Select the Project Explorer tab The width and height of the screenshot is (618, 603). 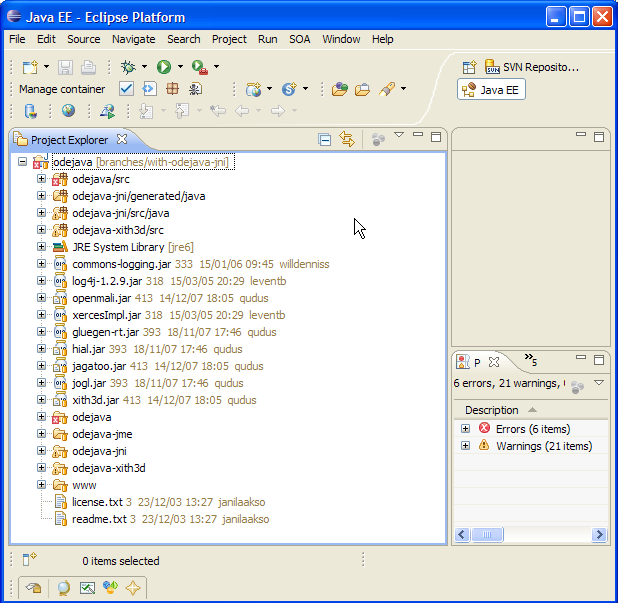pyautogui.click(x=69, y=140)
